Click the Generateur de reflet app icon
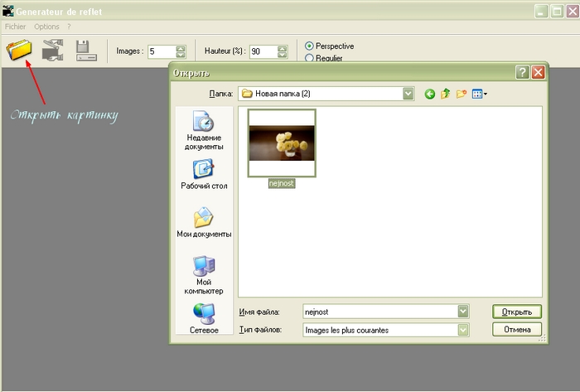The image size is (580, 392). [7, 11]
